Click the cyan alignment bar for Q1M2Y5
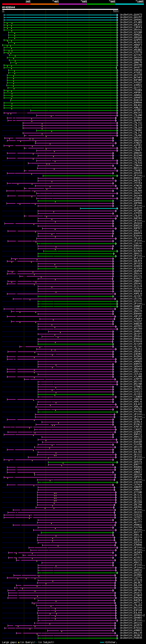This screenshot has width=146, height=644. pyautogui.click(x=99, y=208)
